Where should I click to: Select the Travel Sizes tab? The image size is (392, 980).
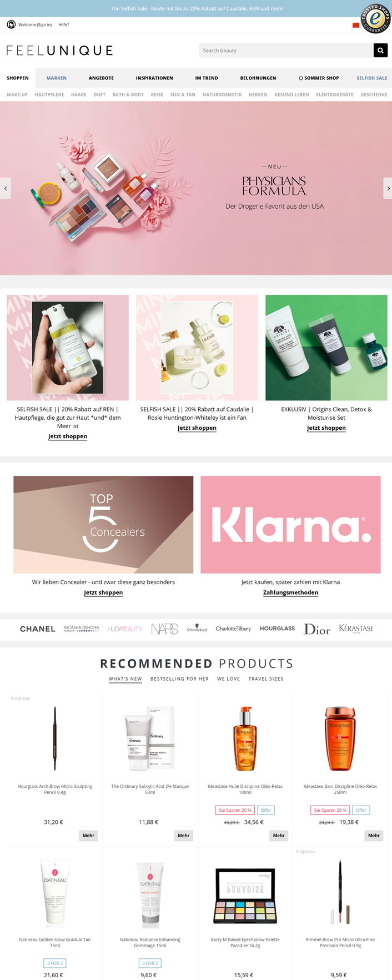point(266,679)
